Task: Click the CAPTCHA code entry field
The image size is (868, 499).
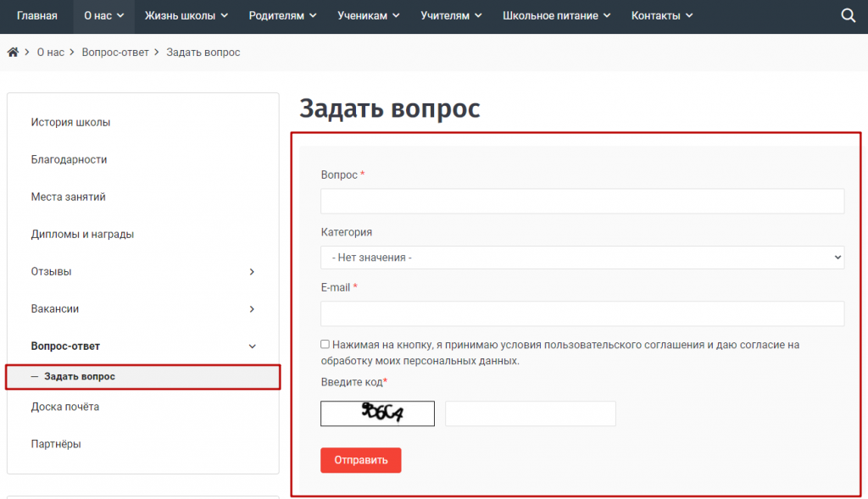Action: click(530, 413)
